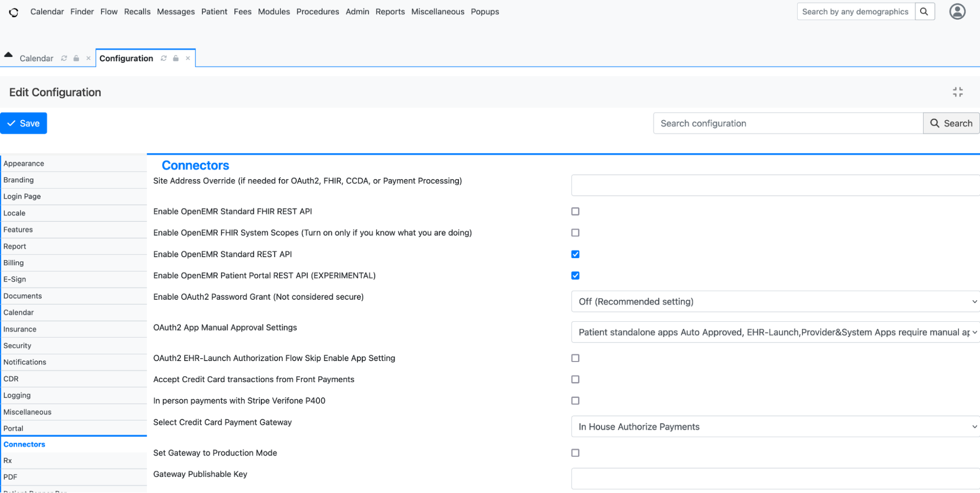Select PDF in the sidebar
The height and width of the screenshot is (493, 980).
point(74,477)
